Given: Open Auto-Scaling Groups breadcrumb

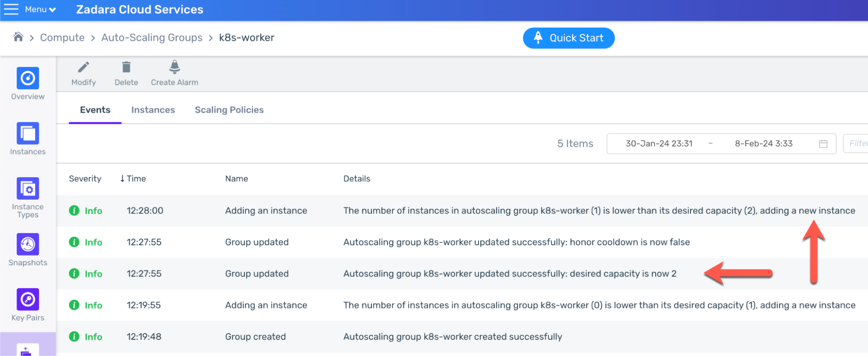Looking at the screenshot, I should (152, 38).
